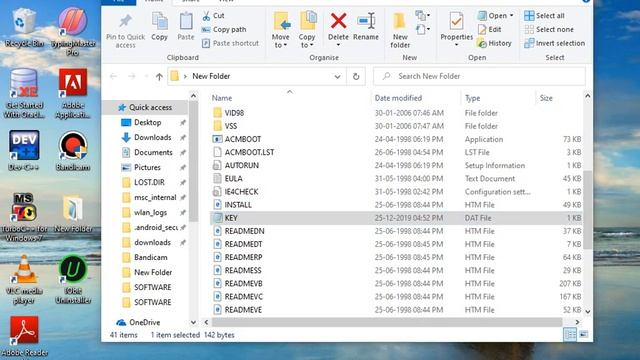Click Select all
The height and width of the screenshot is (360, 640).
pos(544,16)
